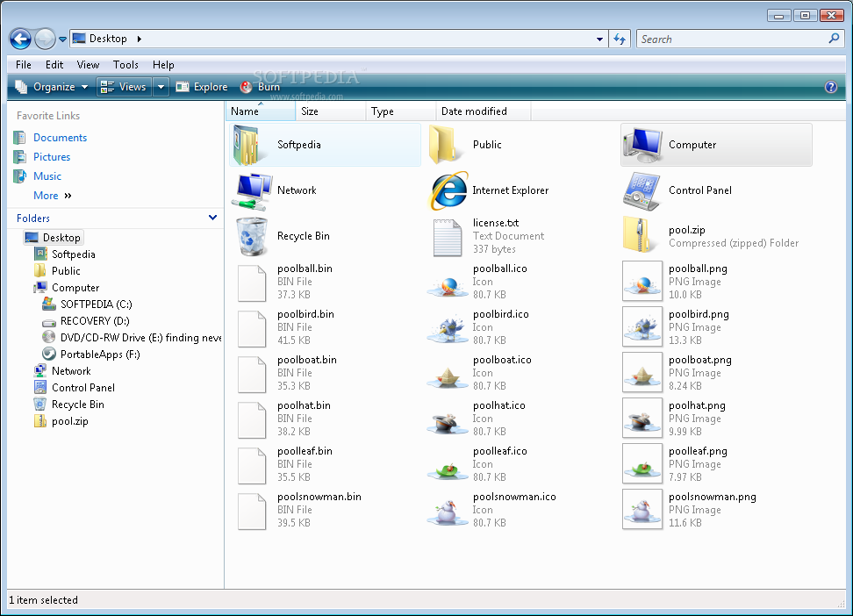Select the poolhat.ico icon file
Screen dimensions: 853x616
click(x=448, y=422)
